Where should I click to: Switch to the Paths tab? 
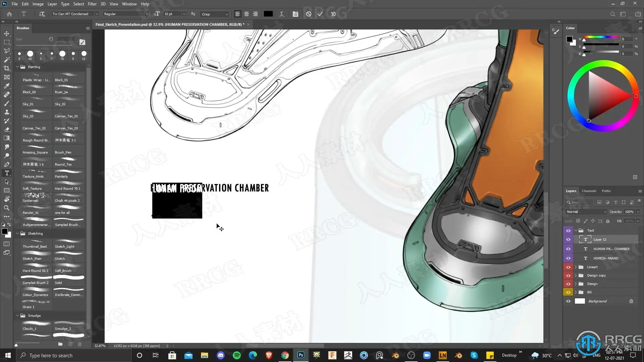click(x=606, y=191)
